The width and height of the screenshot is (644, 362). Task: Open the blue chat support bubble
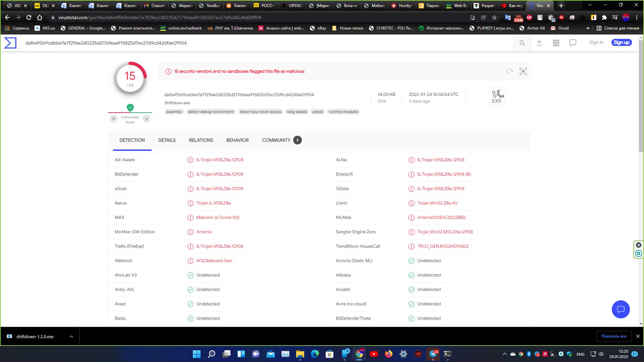[621, 309]
